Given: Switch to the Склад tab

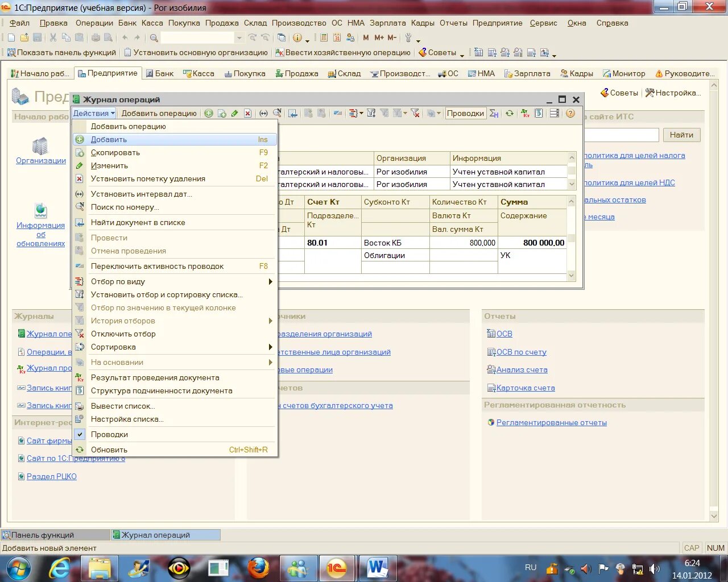Looking at the screenshot, I should (x=345, y=73).
